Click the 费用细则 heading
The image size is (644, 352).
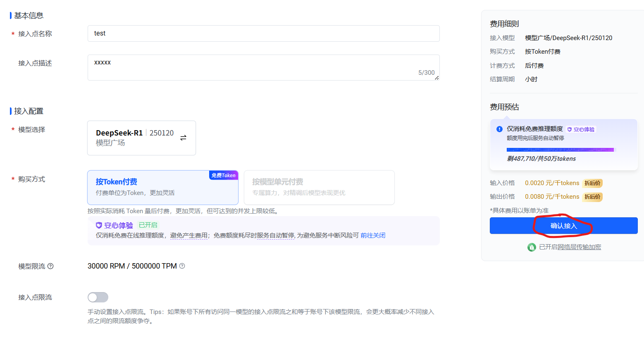click(504, 24)
